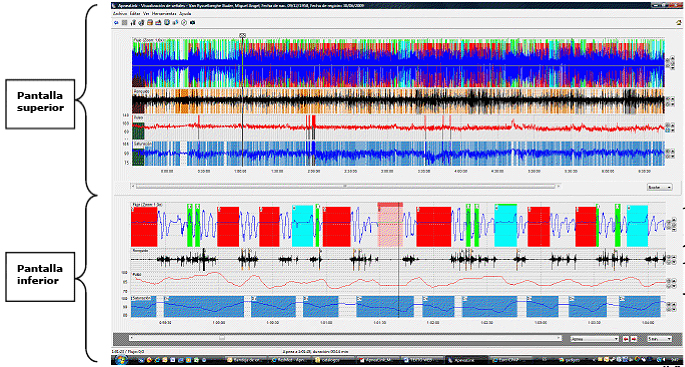Screen dimensions: 685x367
Task: Select the first red apnea block in lower Flujo
Action: coord(144,227)
